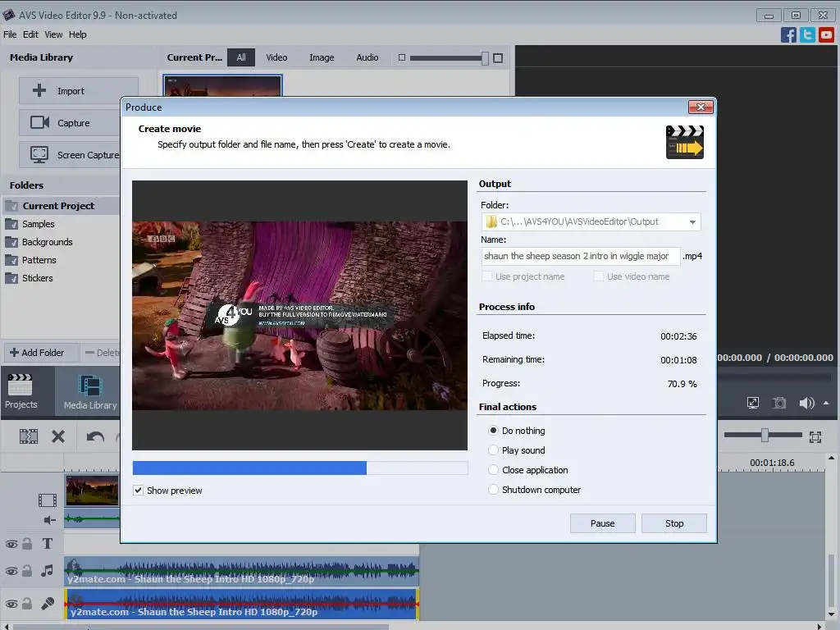Close the Produce dialog
The width and height of the screenshot is (840, 630).
tap(701, 107)
